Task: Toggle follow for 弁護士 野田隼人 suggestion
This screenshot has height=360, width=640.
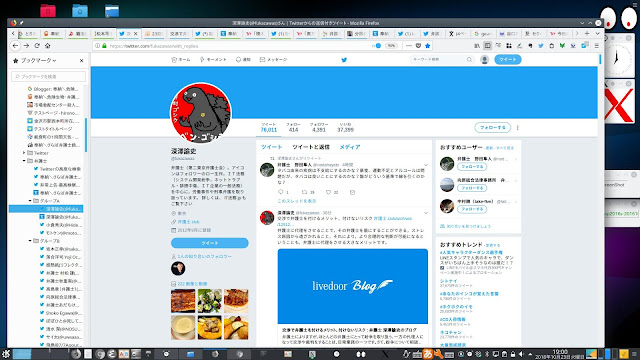Action: pyautogui.click(x=471, y=167)
